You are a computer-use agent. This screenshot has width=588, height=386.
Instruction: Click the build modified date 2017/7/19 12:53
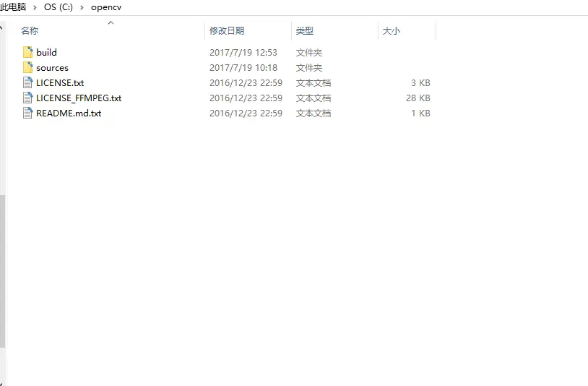[243, 53]
